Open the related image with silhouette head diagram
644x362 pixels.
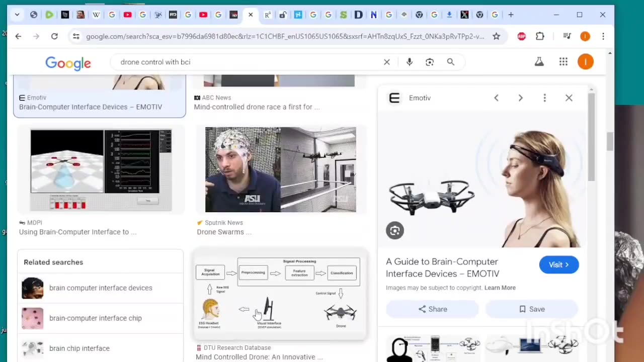[x=433, y=348]
